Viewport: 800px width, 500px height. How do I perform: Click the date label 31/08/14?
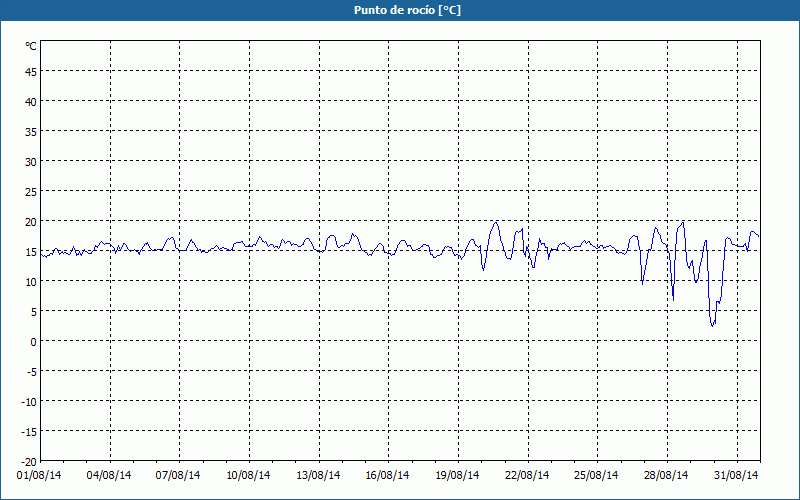coord(736,475)
